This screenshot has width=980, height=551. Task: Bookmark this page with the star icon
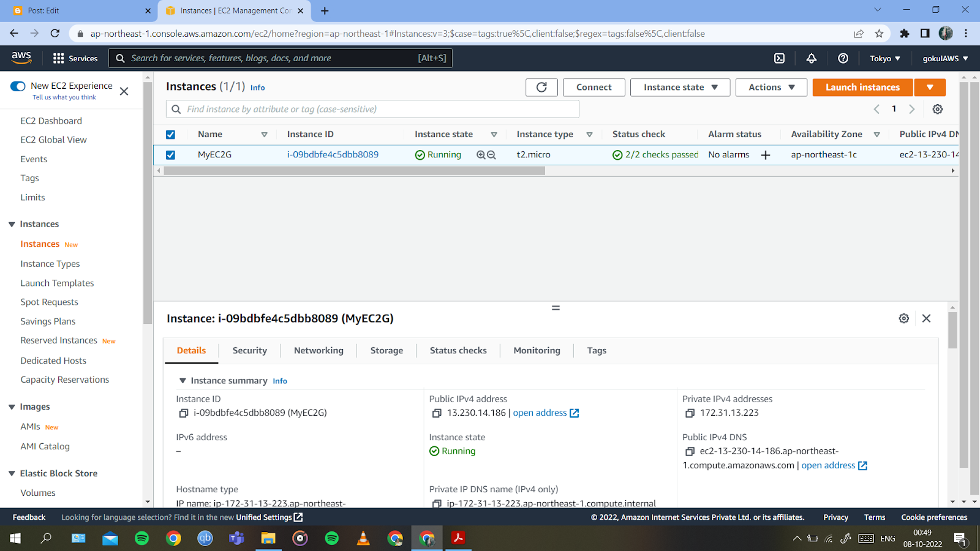click(x=880, y=34)
